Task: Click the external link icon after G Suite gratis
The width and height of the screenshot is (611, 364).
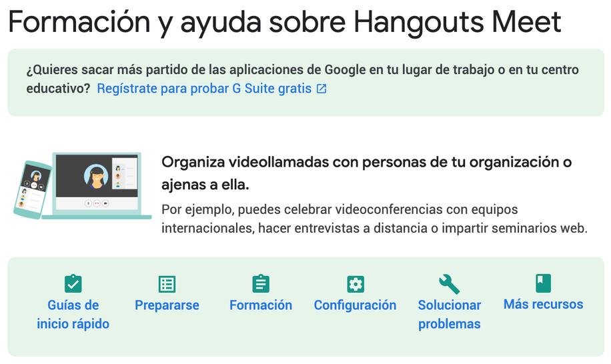Action: click(x=322, y=89)
